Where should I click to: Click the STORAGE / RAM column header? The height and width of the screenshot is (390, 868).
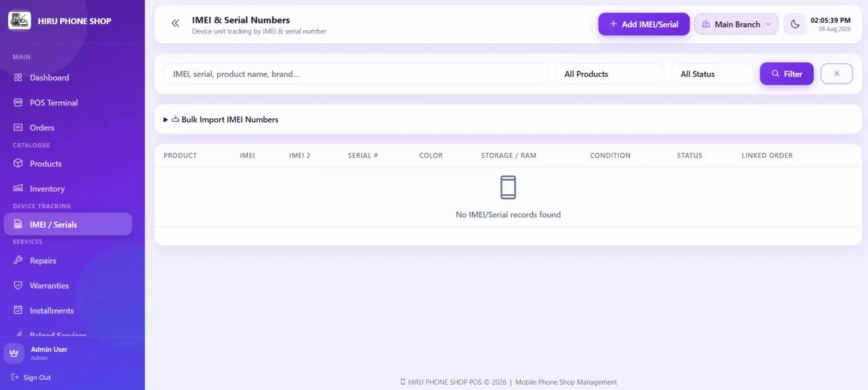(509, 156)
